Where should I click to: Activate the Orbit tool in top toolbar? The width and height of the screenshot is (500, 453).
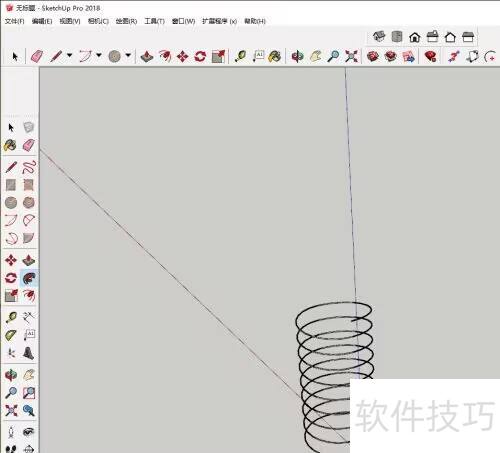point(297,56)
